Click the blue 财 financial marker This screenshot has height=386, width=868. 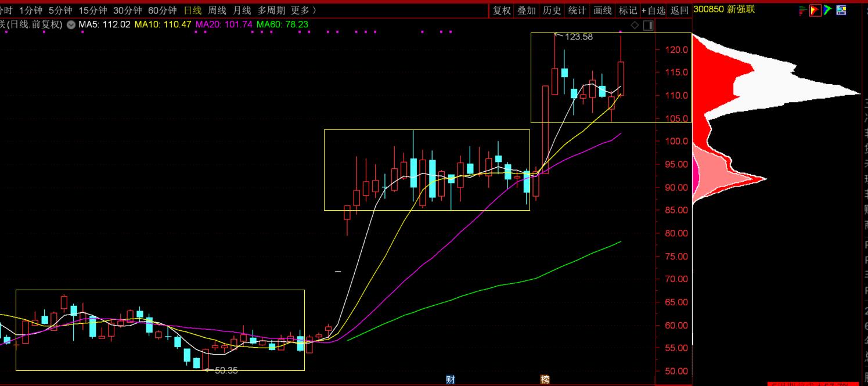450,380
